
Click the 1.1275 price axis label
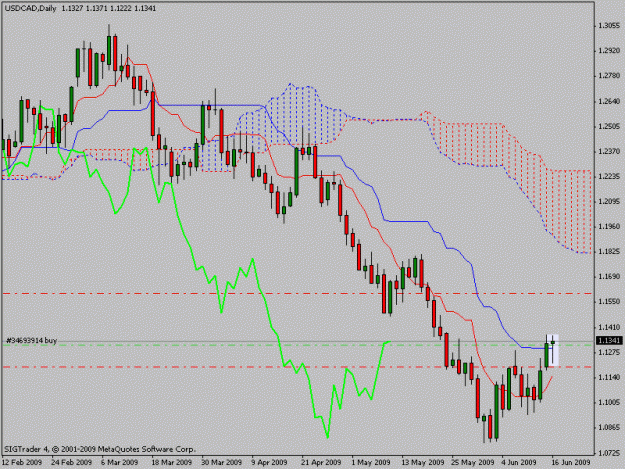pos(609,352)
